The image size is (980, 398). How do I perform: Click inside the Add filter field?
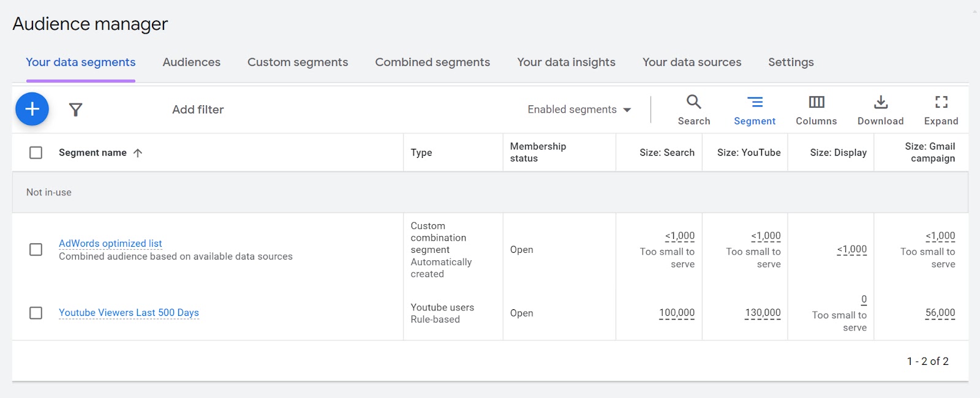[197, 109]
